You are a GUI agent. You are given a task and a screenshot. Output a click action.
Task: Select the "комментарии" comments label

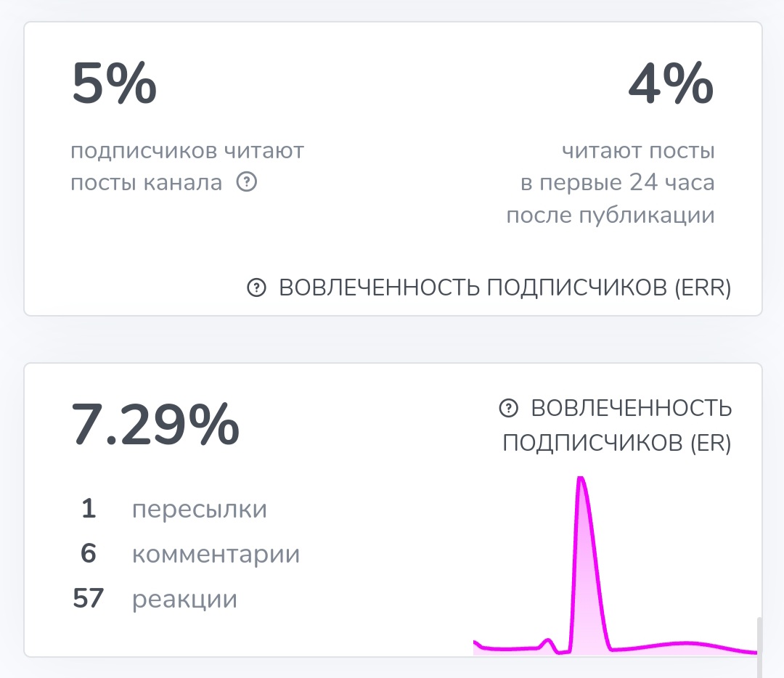click(216, 555)
